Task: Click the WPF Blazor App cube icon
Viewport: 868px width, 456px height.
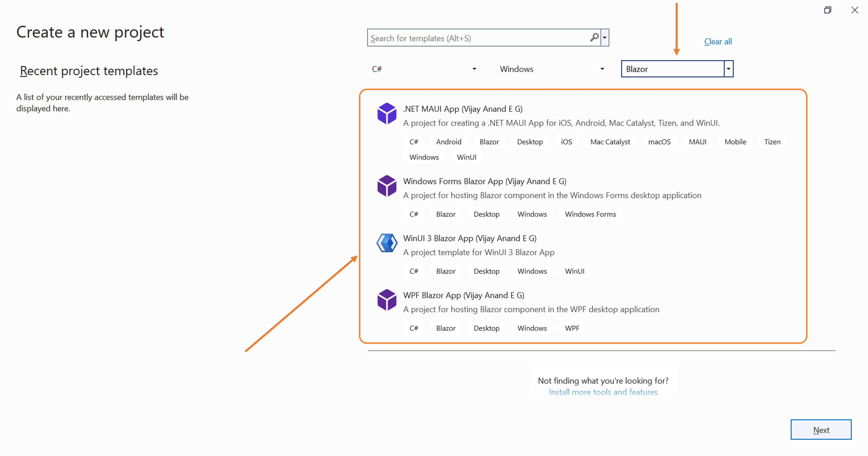Action: tap(386, 300)
